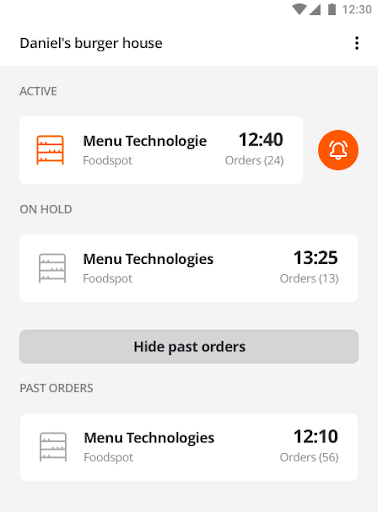Open the active Menu Technologie order card
Viewport: 378px width, 512px height.
(161, 150)
